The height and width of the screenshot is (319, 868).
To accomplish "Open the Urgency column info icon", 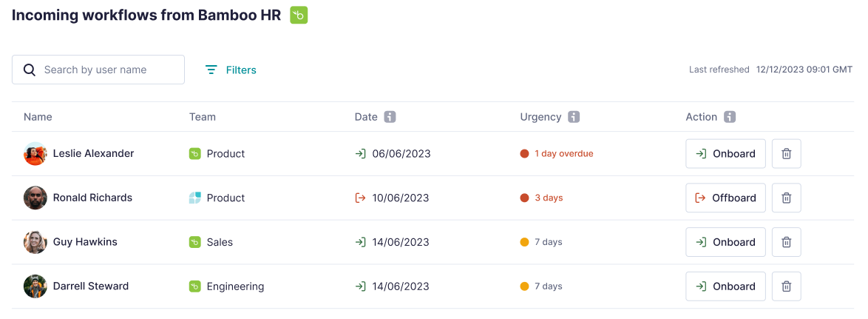I will pos(574,117).
